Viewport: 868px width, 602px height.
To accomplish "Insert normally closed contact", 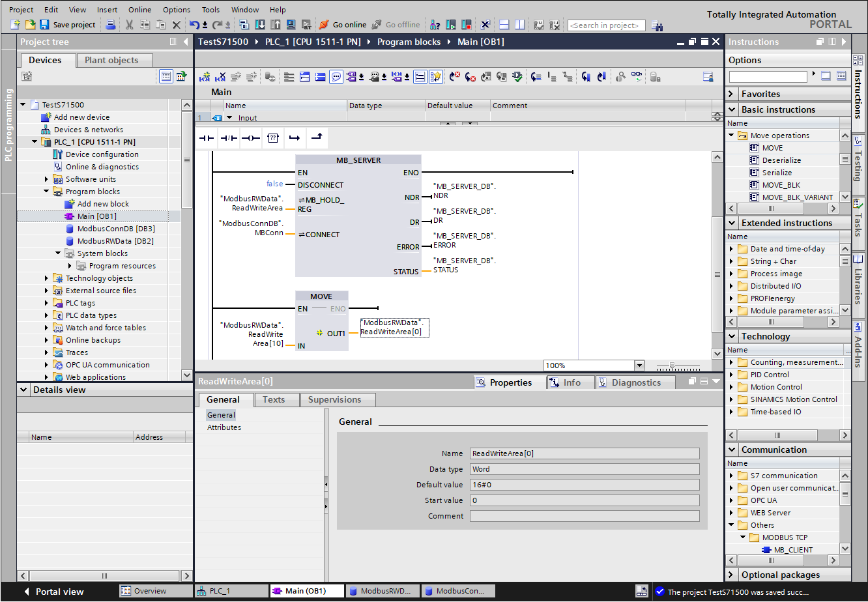I will pos(229,138).
